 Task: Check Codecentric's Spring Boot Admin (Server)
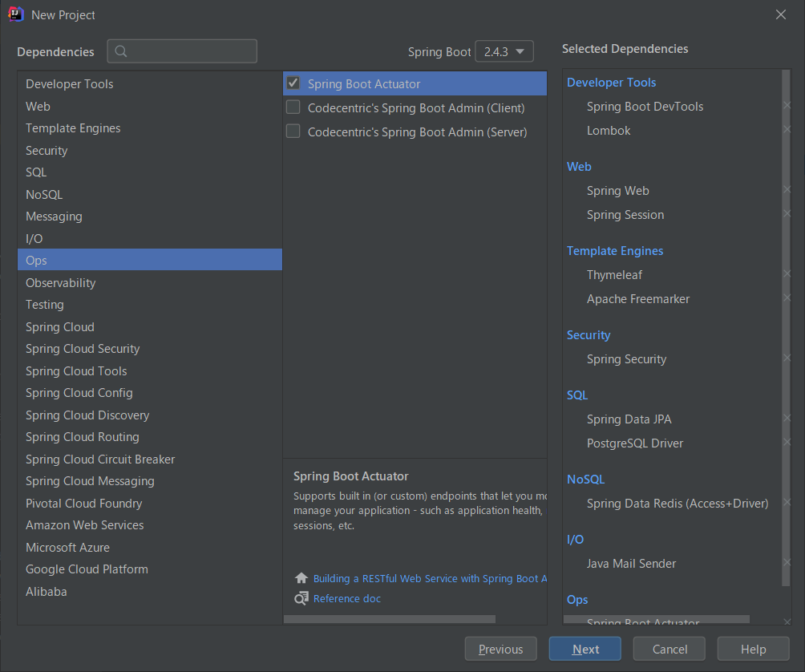pyautogui.click(x=293, y=132)
